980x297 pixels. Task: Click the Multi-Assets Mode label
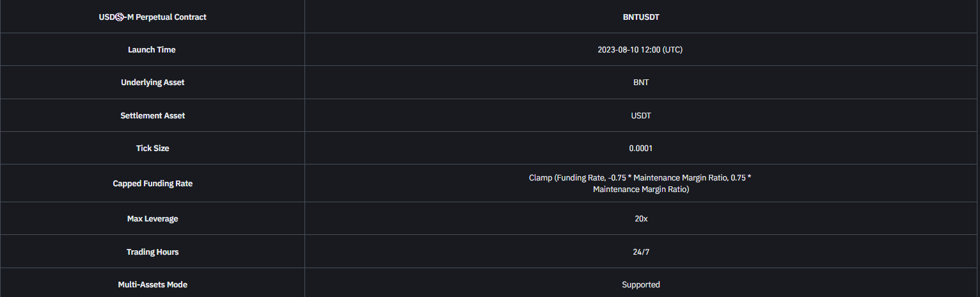[152, 285]
